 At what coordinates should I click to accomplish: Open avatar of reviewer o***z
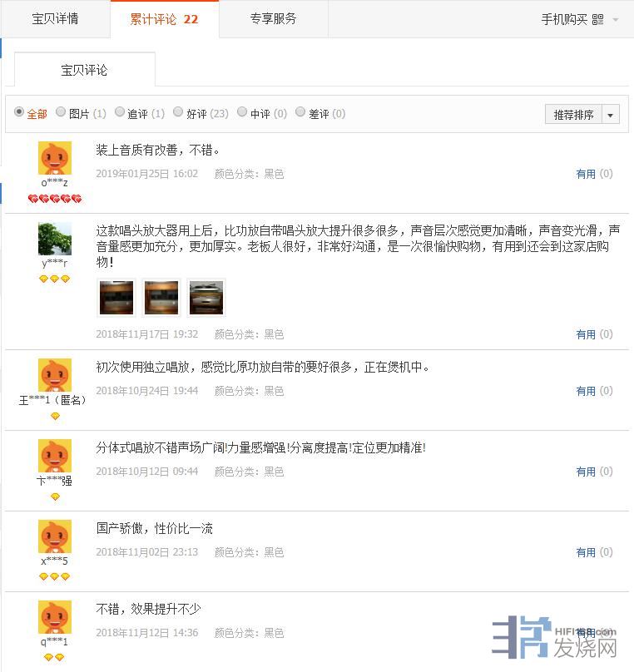pos(55,158)
